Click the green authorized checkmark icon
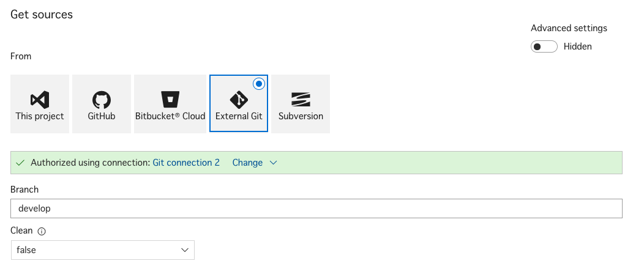 tap(20, 163)
